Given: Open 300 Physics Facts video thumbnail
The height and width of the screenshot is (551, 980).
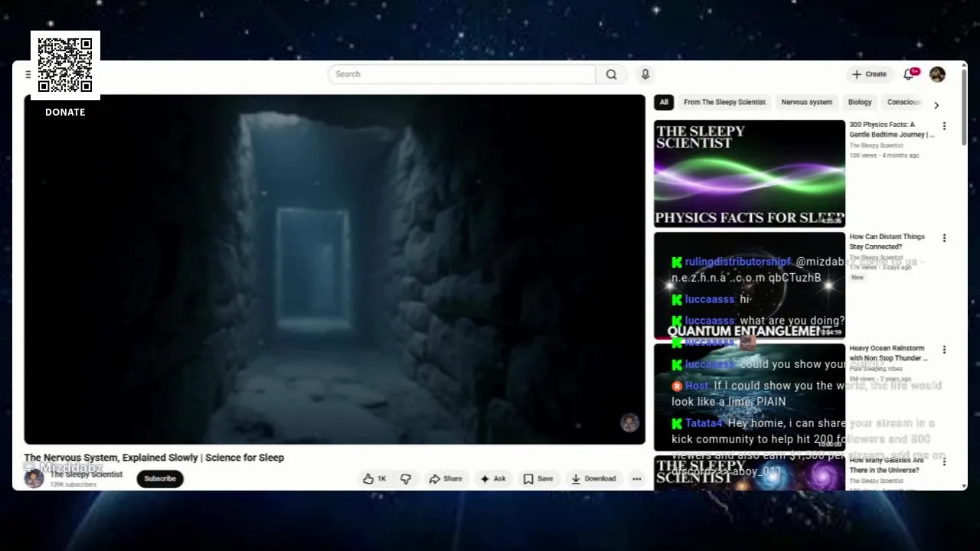Looking at the screenshot, I should (x=750, y=174).
